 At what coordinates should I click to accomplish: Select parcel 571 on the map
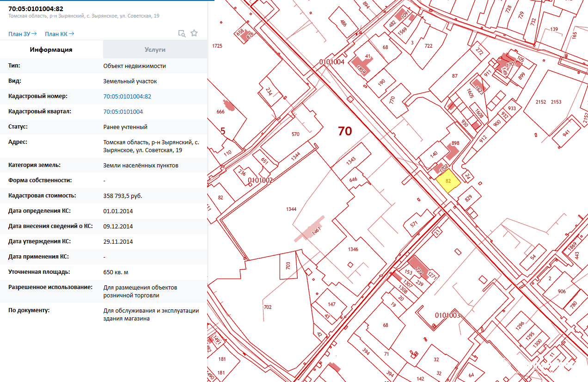(x=414, y=223)
